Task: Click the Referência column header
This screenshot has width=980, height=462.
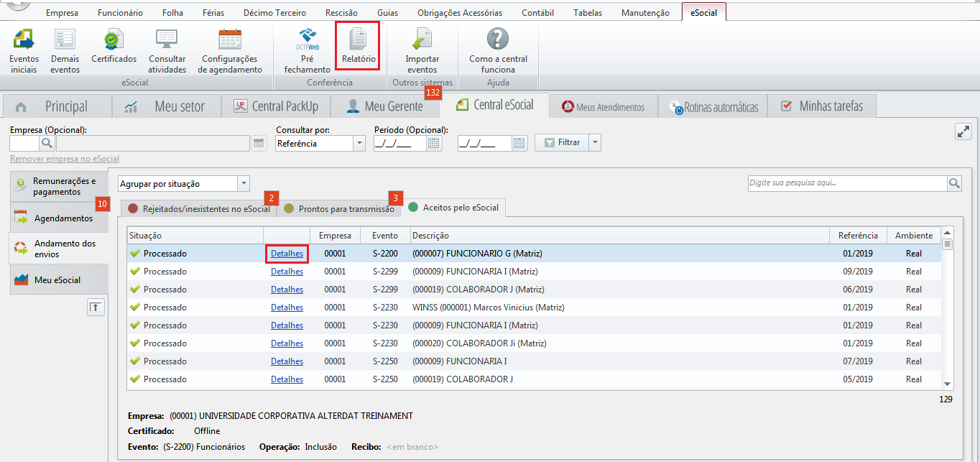Action: pyautogui.click(x=858, y=235)
